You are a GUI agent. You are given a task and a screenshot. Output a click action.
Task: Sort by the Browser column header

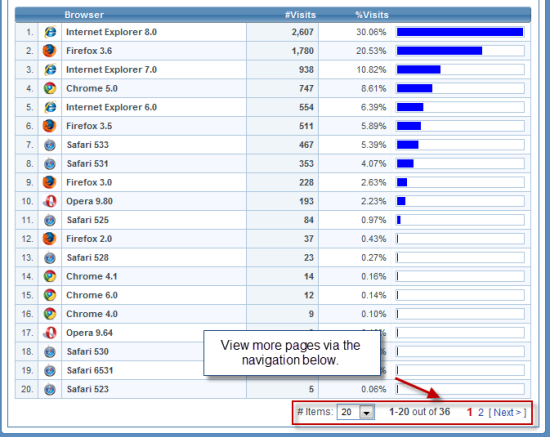point(84,15)
